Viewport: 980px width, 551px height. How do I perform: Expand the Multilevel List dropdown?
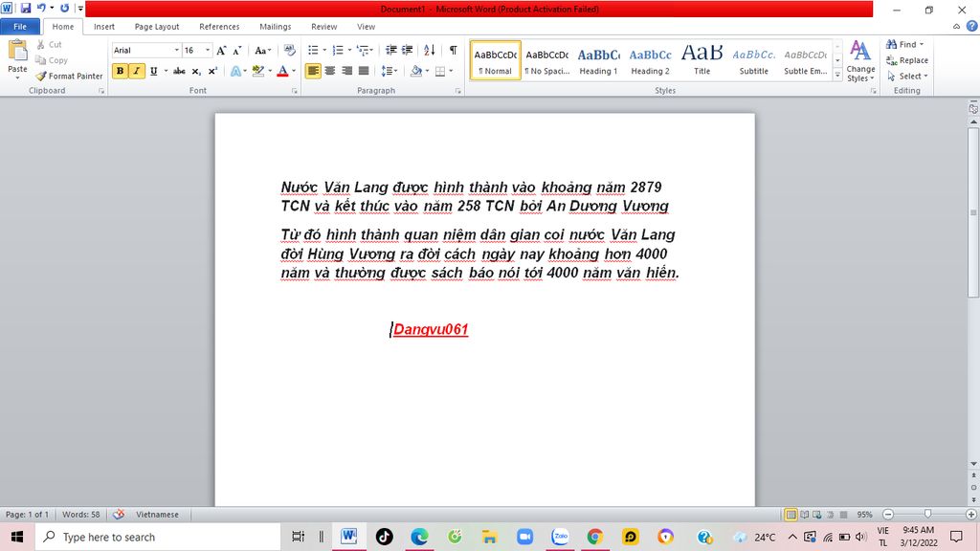(x=371, y=50)
